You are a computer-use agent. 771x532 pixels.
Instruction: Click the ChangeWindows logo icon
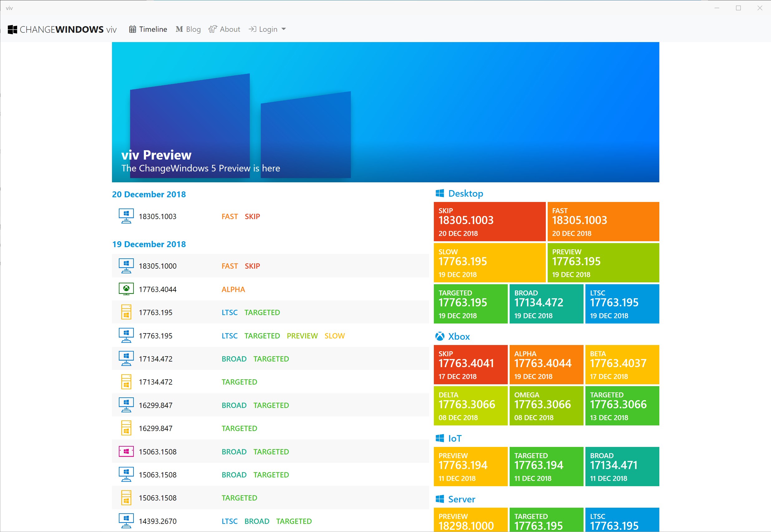click(x=12, y=29)
